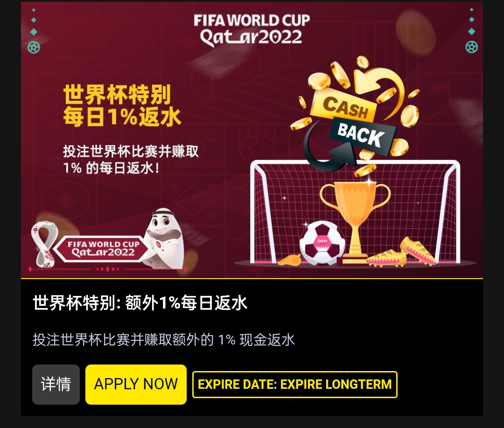Click the FIFA World Cup Qatar2022 top logo

(252, 29)
